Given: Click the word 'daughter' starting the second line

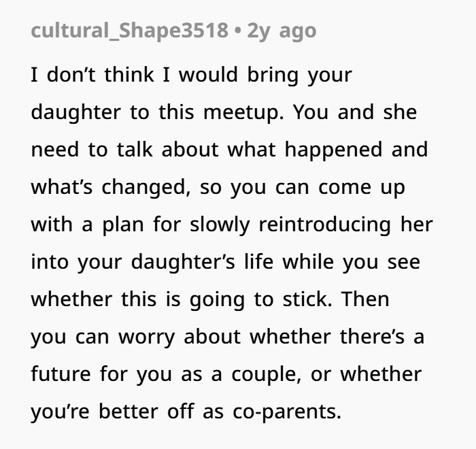Looking at the screenshot, I should pos(76,112).
